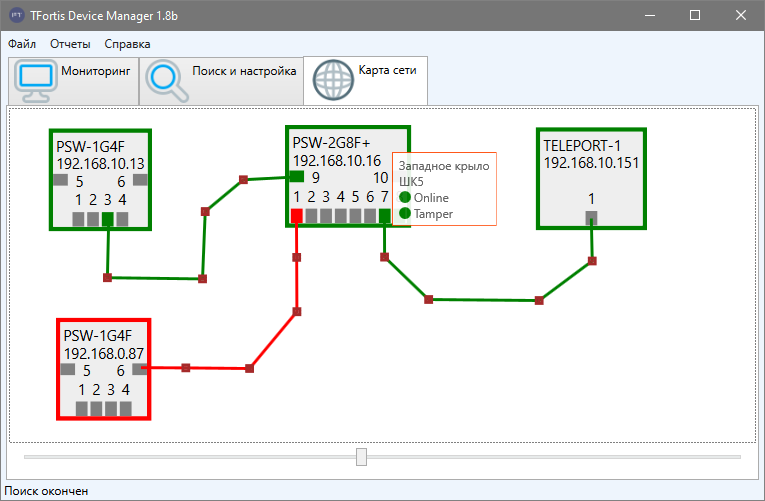This screenshot has width=765, height=501.
Task: Select port 5 on PSW-1G4F 192.168.0.87
Action: pos(68,369)
